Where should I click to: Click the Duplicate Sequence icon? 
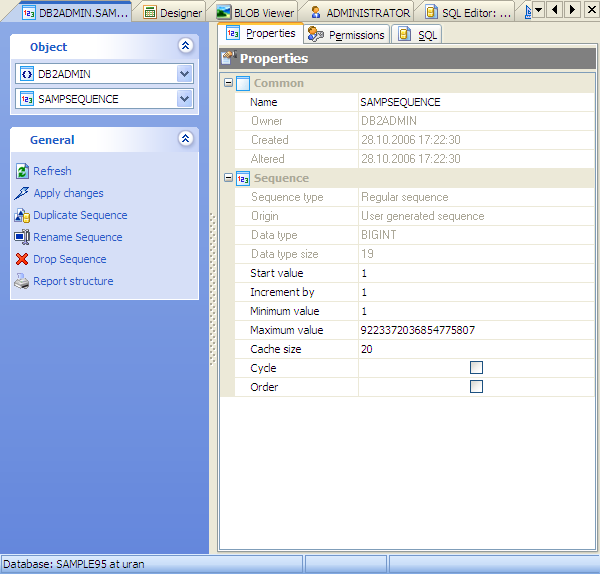click(23, 215)
